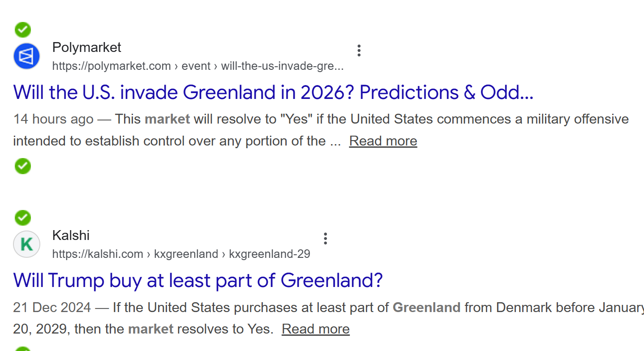
Task: Click green checkmark above the Polymarket result
Action: click(x=23, y=30)
